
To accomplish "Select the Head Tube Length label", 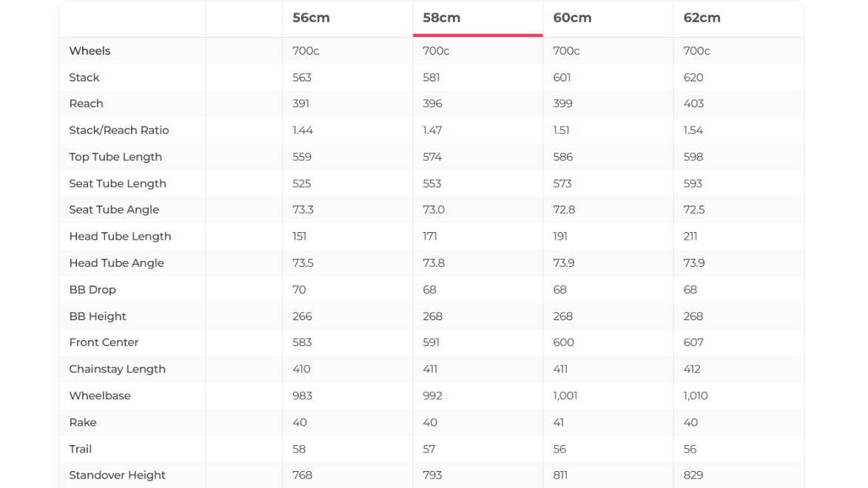I will pos(120,237).
